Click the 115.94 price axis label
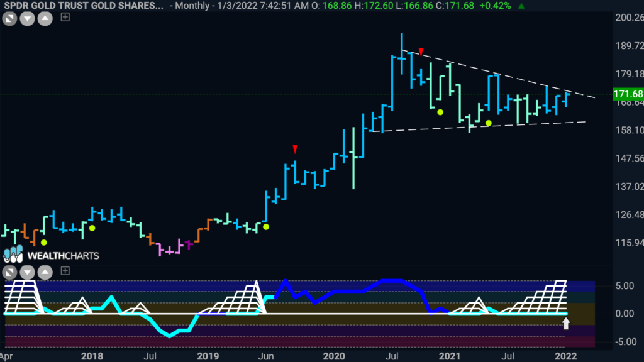644x362 pixels. pos(629,243)
